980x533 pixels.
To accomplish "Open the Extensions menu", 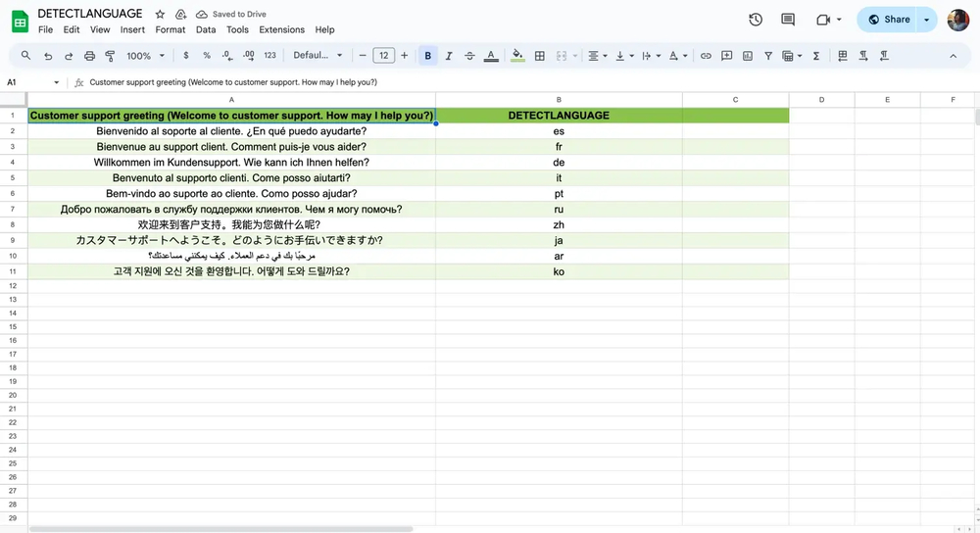I will coord(281,30).
